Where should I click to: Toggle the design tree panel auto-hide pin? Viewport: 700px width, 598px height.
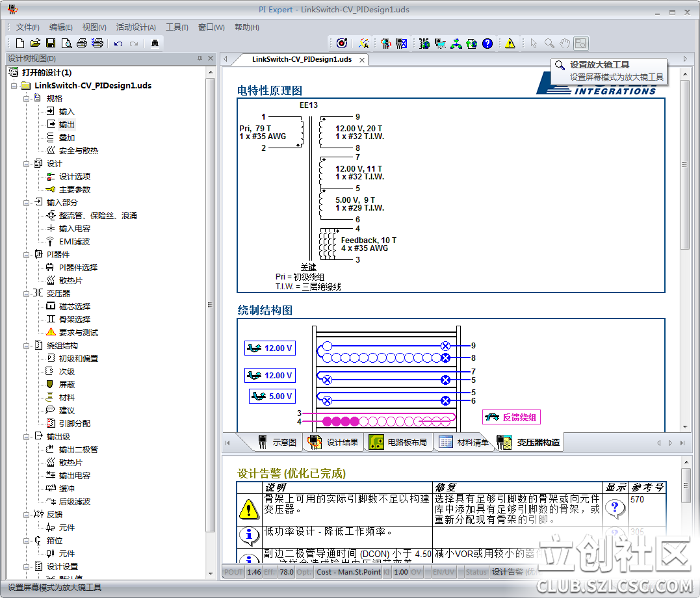point(200,58)
